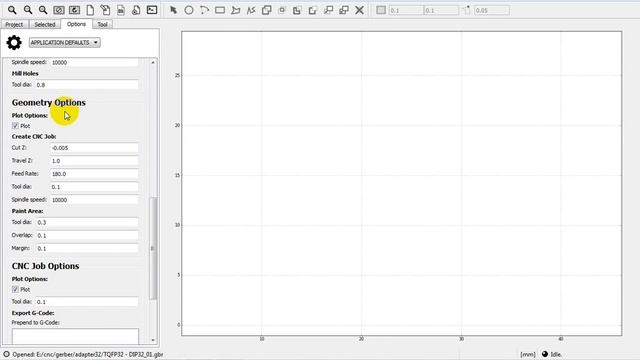Select the rectangle drawing tool
Screen dimensions: 640x360
[x=220, y=10]
